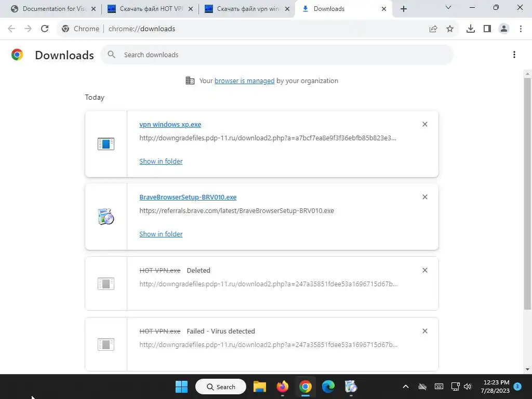Viewport: 532px width, 399px height.
Task: Click the search magnifier icon in Downloads
Action: coord(111,55)
